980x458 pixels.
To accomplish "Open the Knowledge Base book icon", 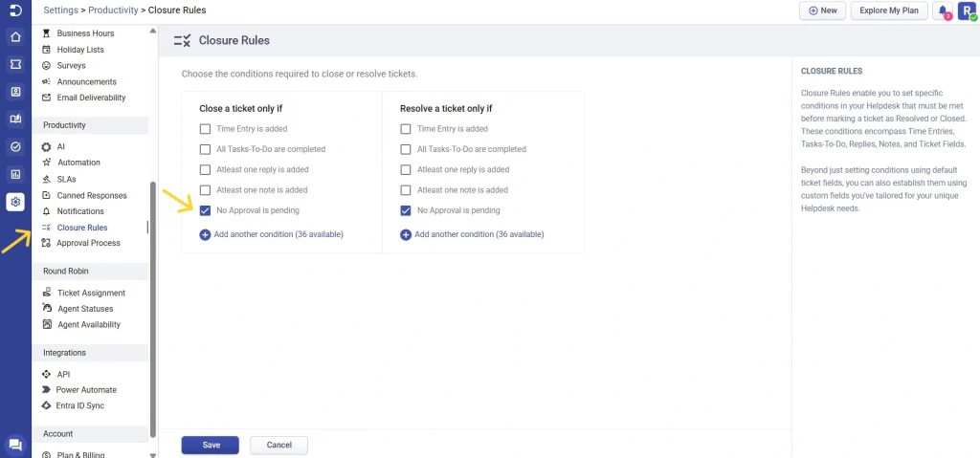I will [x=15, y=119].
